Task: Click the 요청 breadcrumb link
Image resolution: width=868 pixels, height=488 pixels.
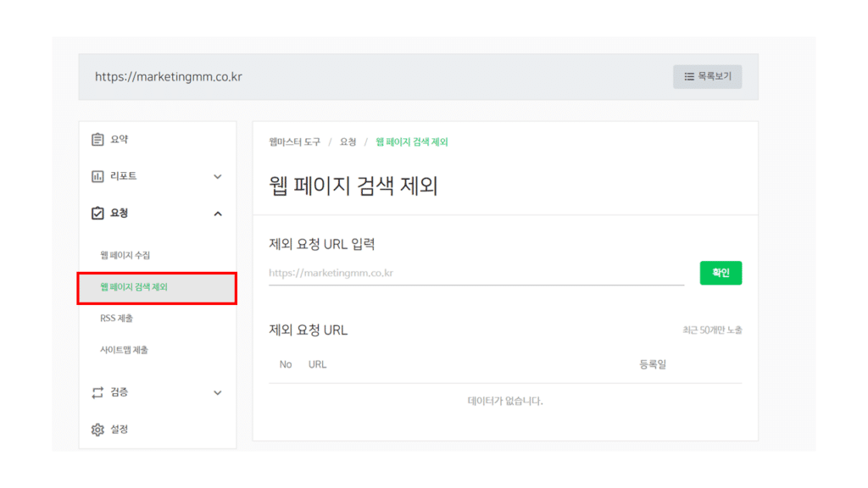Action: click(x=348, y=142)
